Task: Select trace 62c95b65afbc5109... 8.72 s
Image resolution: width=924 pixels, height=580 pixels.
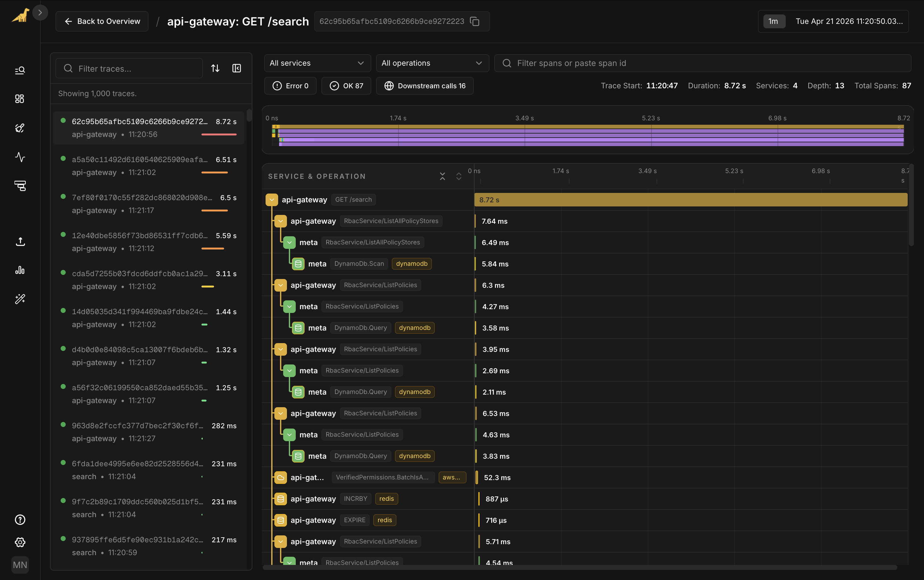Action: 149,128
